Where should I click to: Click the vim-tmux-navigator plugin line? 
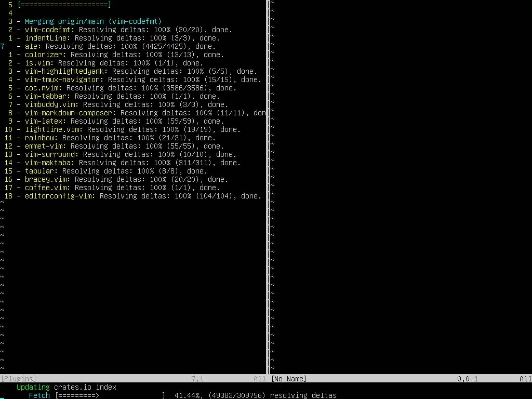click(x=139, y=79)
